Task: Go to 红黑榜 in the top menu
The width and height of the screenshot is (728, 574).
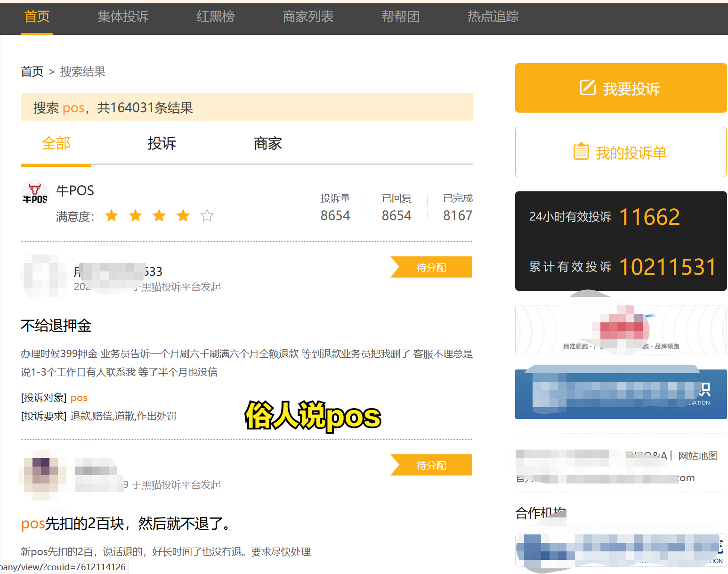Action: pyautogui.click(x=216, y=17)
